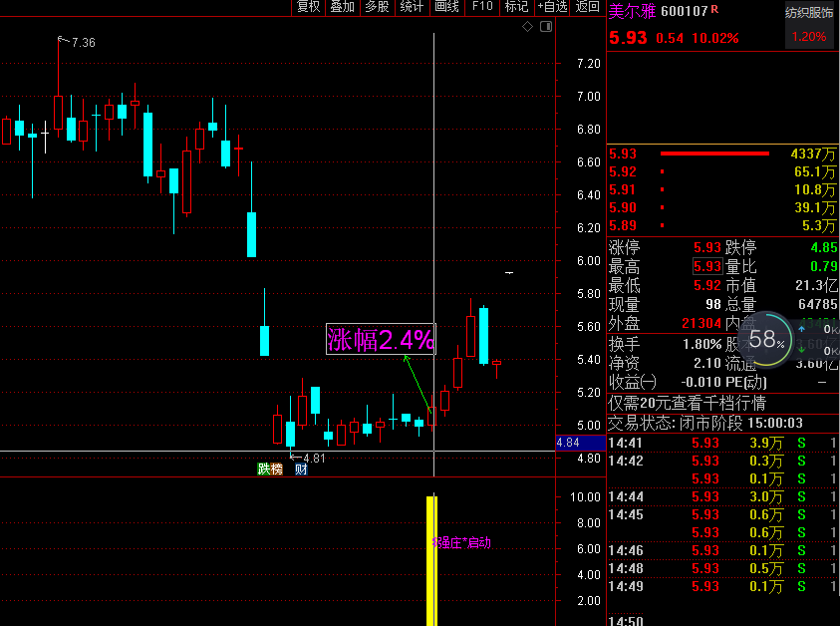This screenshot has width=840, height=626.
Task: Select the 14:48 trade tick row
Action: [722, 568]
